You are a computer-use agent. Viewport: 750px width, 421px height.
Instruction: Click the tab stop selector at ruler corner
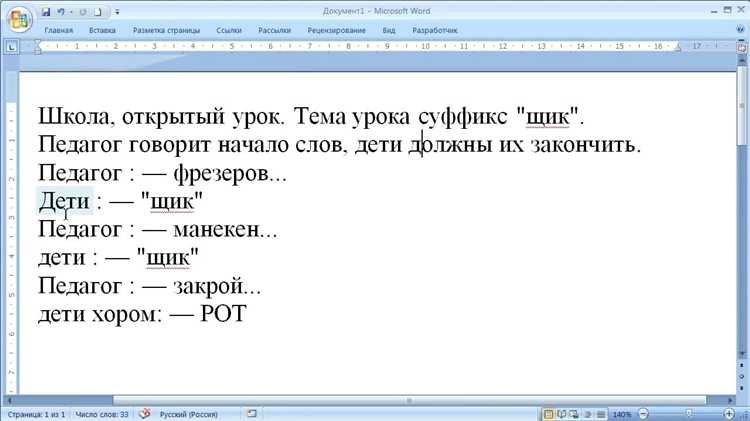tap(11, 47)
